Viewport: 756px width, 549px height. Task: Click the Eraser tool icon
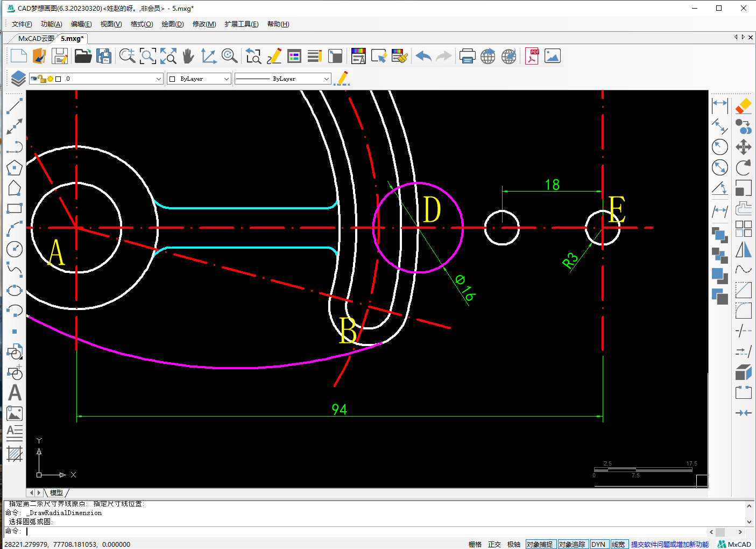point(743,105)
